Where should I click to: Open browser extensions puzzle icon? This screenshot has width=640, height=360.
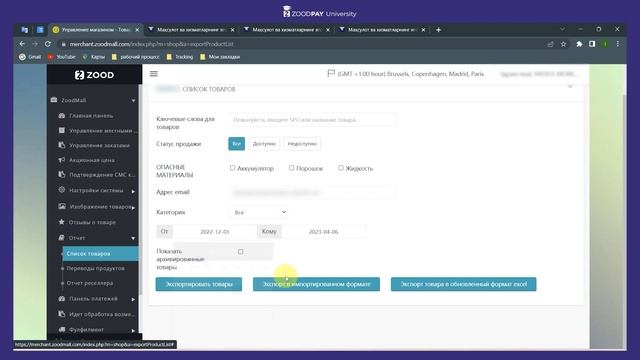click(579, 44)
